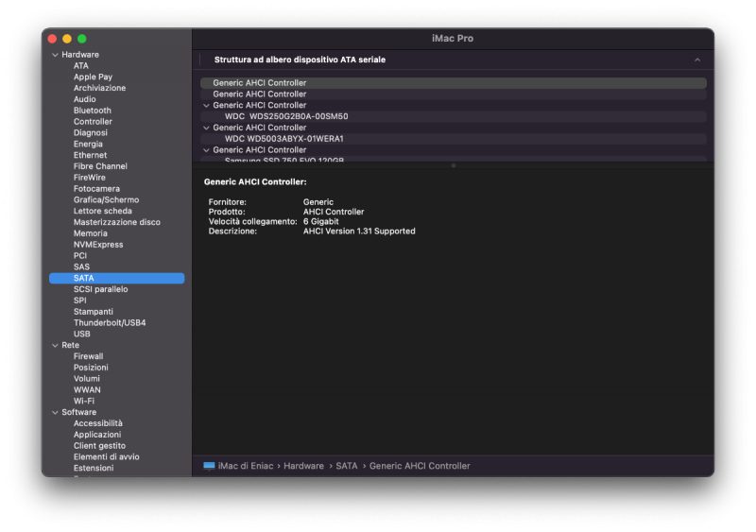The image size is (756, 532).
Task: Click the pane divider handle dot
Action: (453, 165)
